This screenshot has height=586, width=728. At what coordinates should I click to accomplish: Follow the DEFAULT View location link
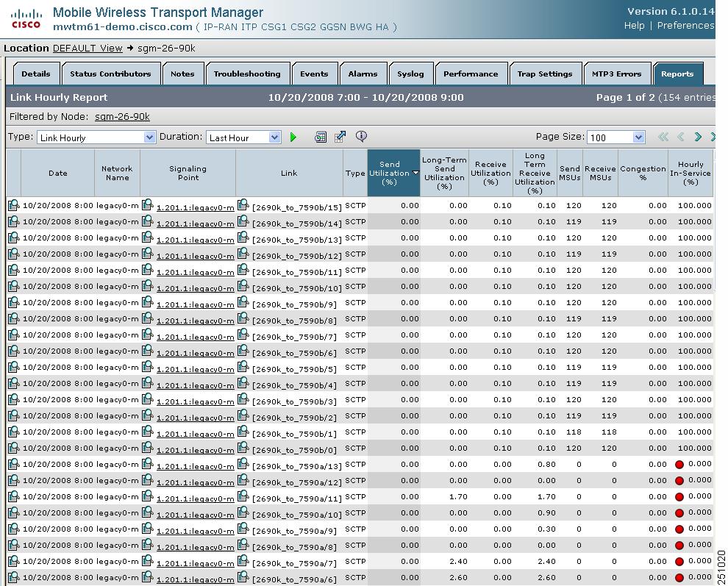click(x=88, y=49)
